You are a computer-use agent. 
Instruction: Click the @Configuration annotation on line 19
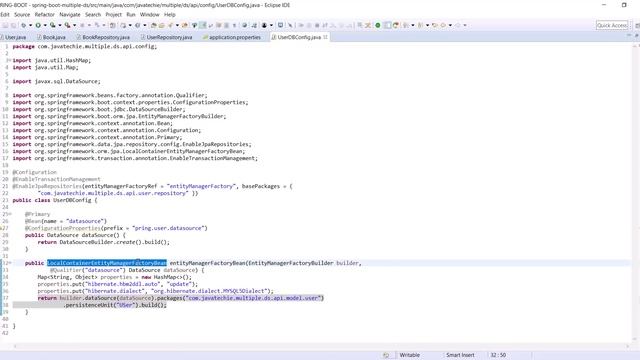point(35,172)
